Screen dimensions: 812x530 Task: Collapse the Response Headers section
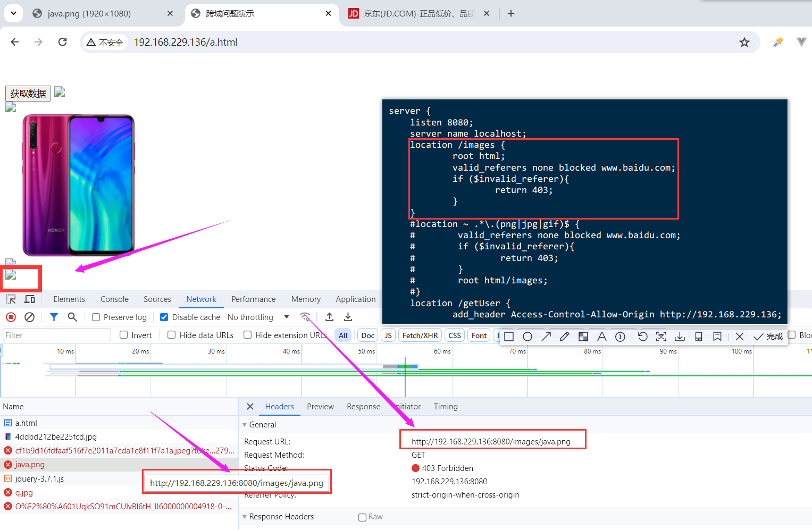point(245,517)
